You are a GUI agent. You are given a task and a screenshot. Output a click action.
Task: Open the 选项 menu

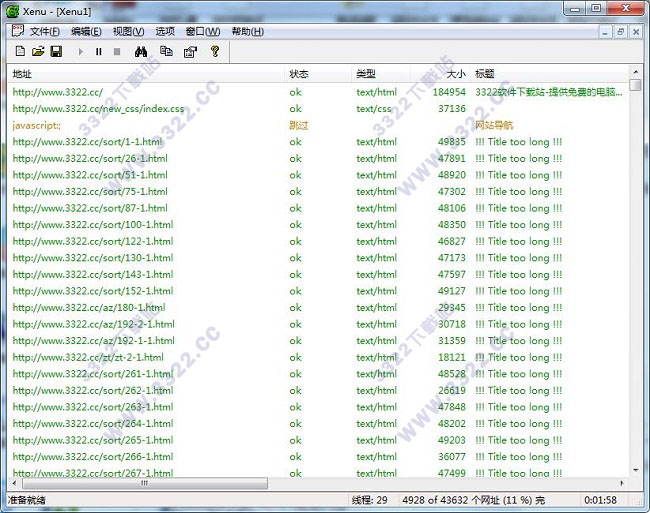coord(165,31)
